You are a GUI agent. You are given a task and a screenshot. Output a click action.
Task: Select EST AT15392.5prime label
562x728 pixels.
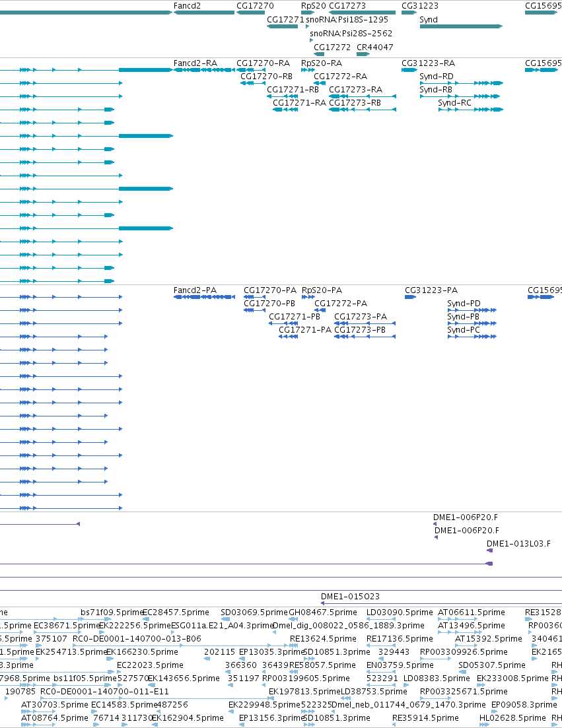[x=489, y=639]
